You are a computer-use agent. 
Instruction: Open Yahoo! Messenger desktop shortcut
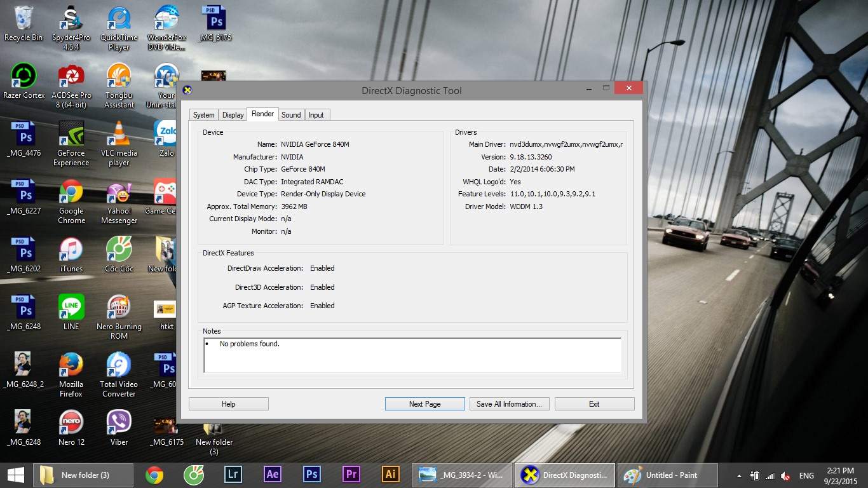click(x=119, y=202)
